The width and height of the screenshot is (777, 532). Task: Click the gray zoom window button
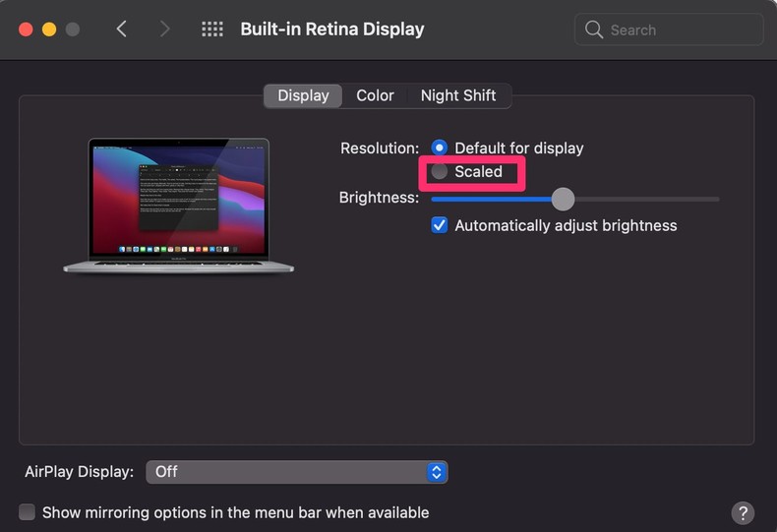click(73, 30)
